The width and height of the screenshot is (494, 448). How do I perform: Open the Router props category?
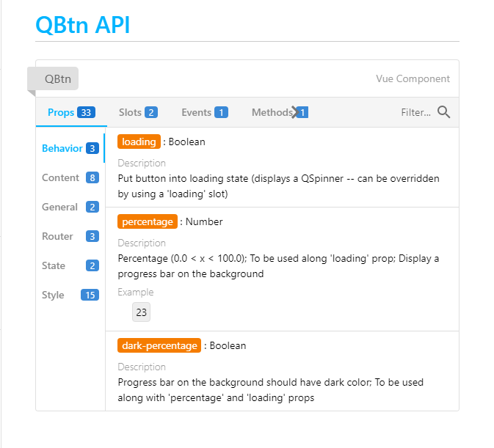70,236
